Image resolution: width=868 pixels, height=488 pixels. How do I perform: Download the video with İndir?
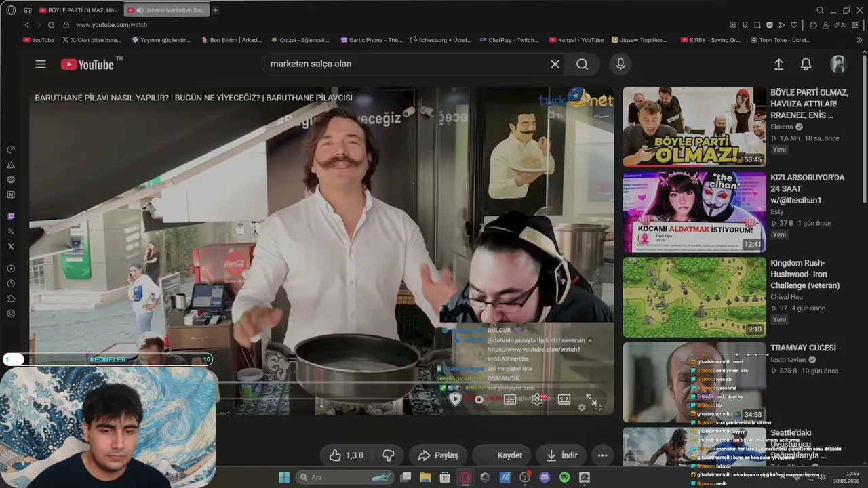pyautogui.click(x=561, y=455)
